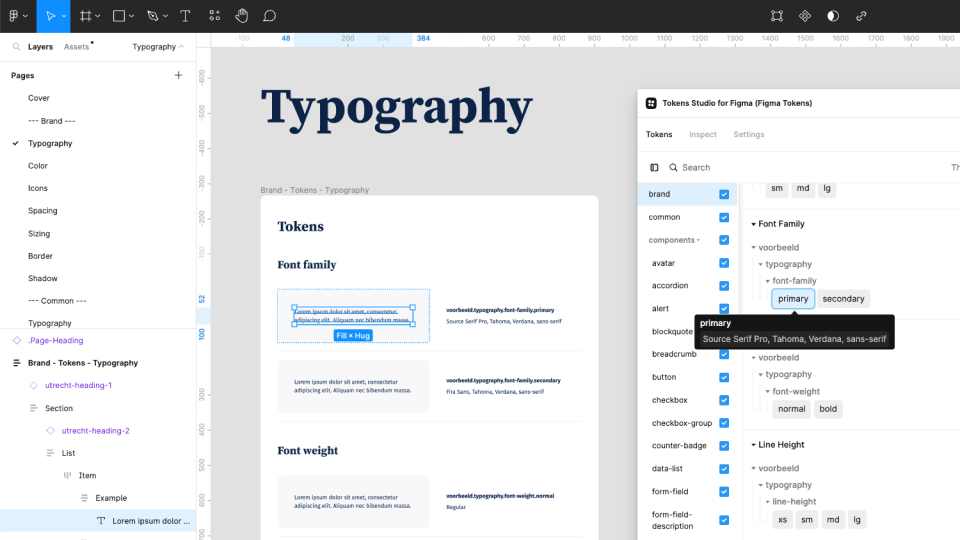Select the Text tool
The width and height of the screenshot is (960, 540).
coord(185,16)
